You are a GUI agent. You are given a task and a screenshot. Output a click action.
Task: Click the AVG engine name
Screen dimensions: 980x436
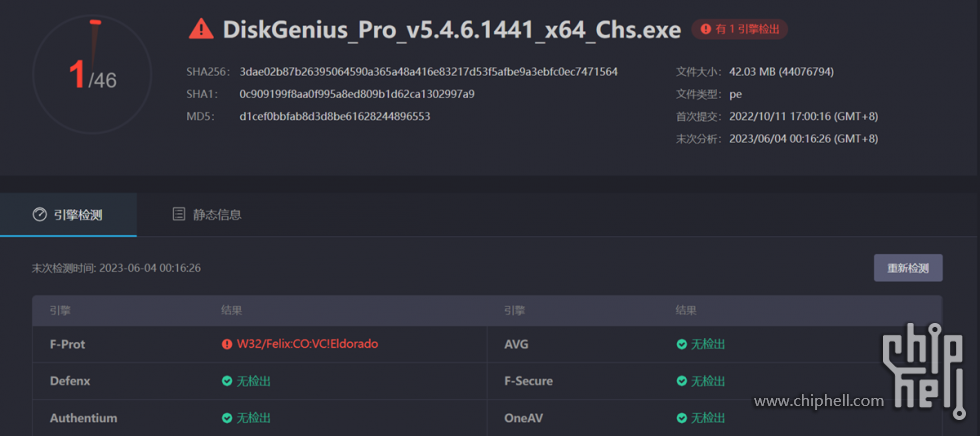point(516,344)
